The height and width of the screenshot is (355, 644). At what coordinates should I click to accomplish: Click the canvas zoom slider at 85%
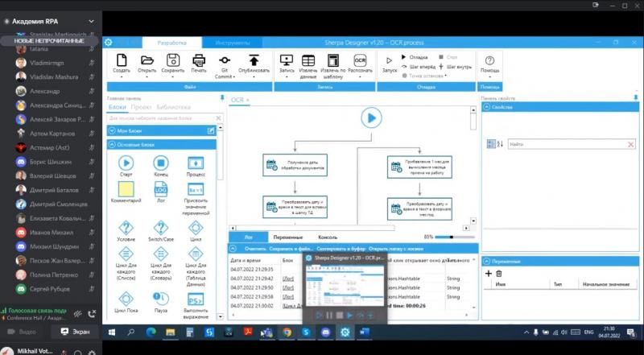(x=455, y=237)
